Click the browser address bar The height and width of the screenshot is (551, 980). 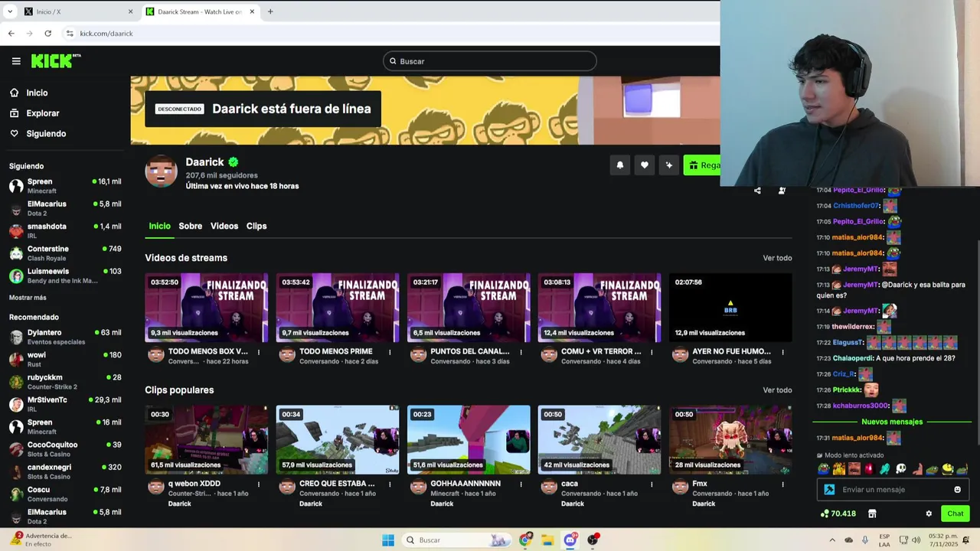point(390,34)
